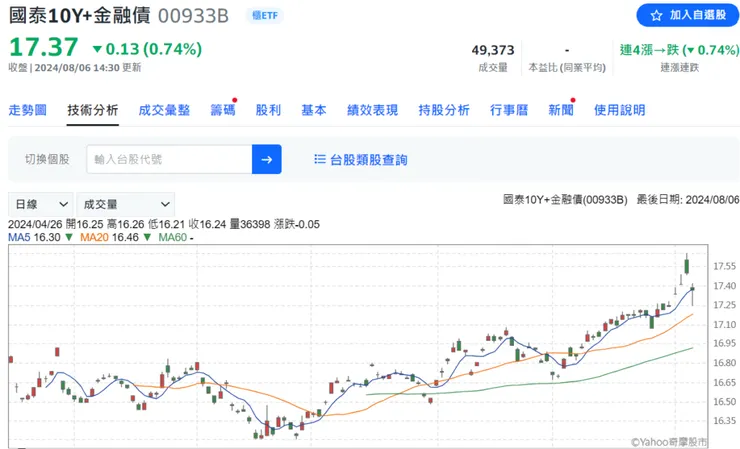Select the stock code 00933B text
The height and width of the screenshot is (449, 740).
(x=193, y=16)
